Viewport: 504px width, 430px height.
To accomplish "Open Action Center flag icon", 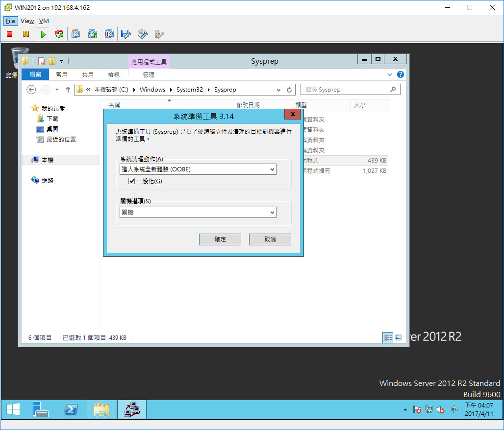I will [417, 409].
